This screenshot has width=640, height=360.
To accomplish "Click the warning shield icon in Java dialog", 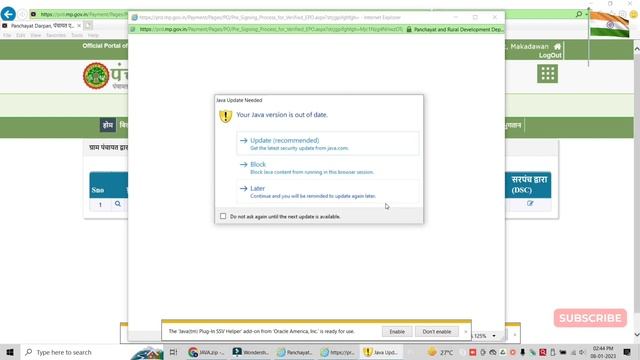I will click(x=226, y=116).
